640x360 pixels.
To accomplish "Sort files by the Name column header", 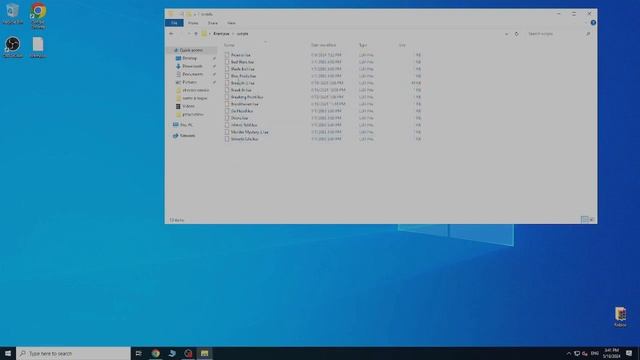I will pyautogui.click(x=229, y=45).
